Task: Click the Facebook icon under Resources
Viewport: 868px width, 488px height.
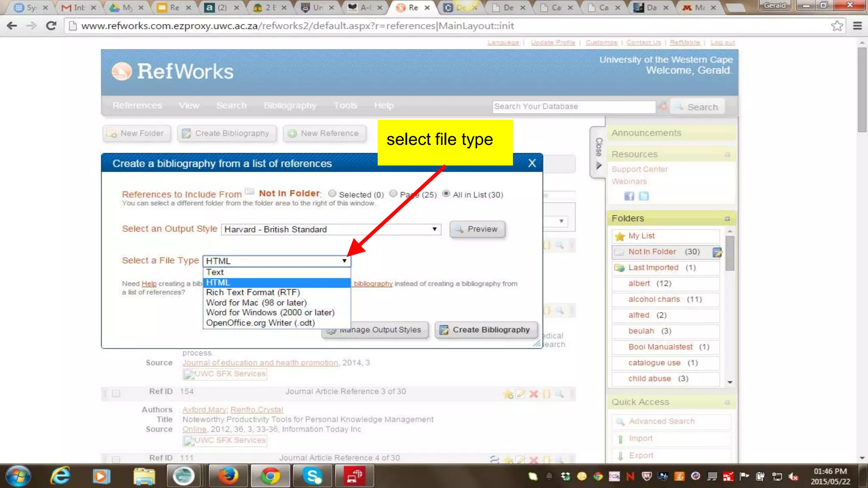Action: (629, 196)
